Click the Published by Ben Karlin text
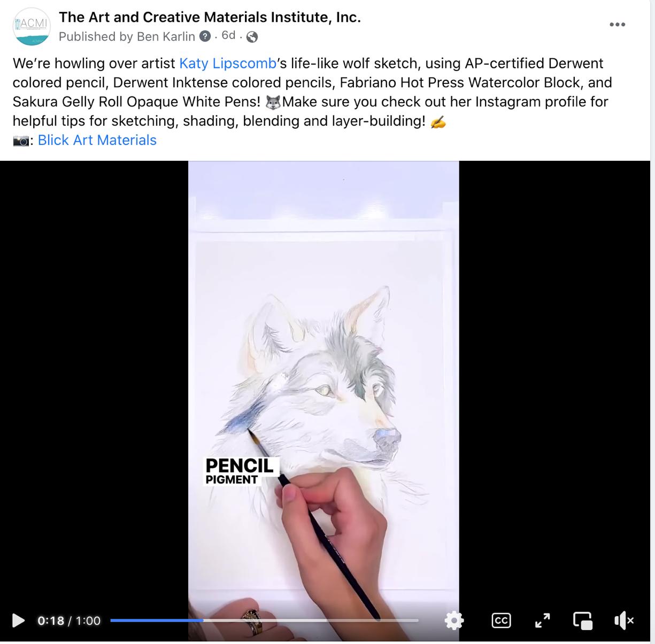This screenshot has width=655, height=644. tap(127, 36)
